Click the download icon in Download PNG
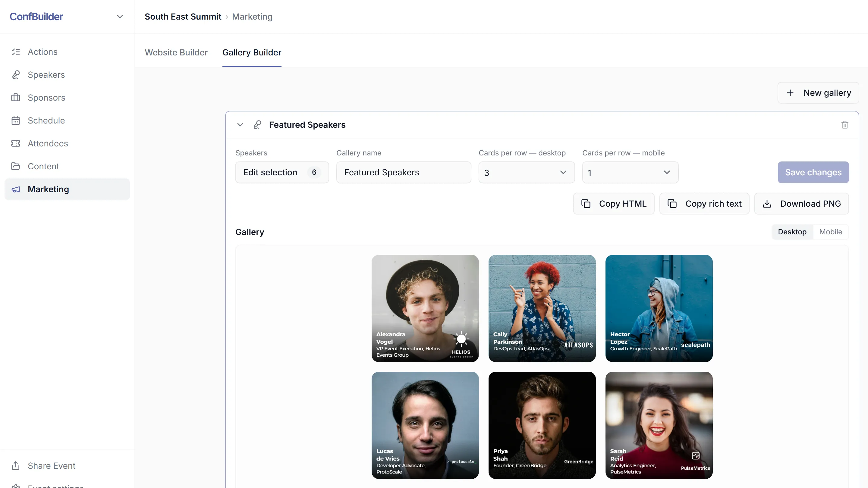The image size is (868, 488). (767, 204)
